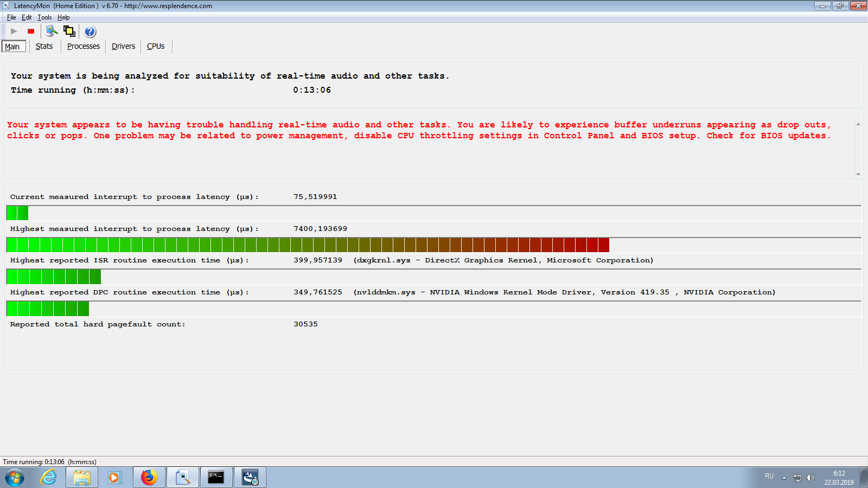Click the current interrupt latency green bar

click(17, 213)
